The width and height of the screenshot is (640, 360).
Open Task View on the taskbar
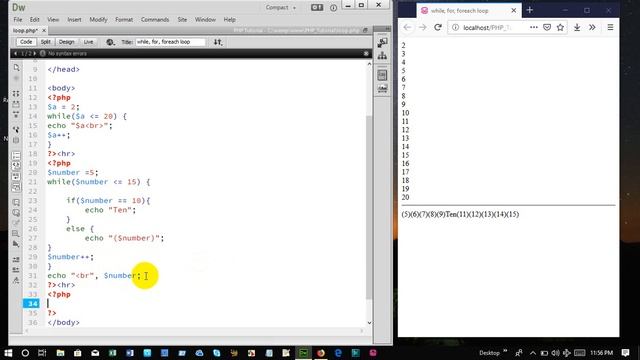tap(42, 353)
